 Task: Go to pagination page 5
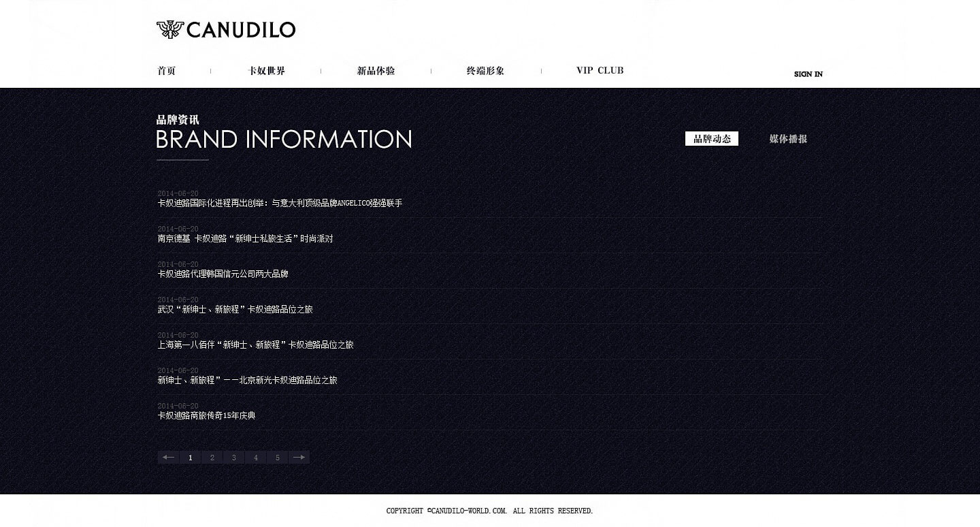(278, 458)
